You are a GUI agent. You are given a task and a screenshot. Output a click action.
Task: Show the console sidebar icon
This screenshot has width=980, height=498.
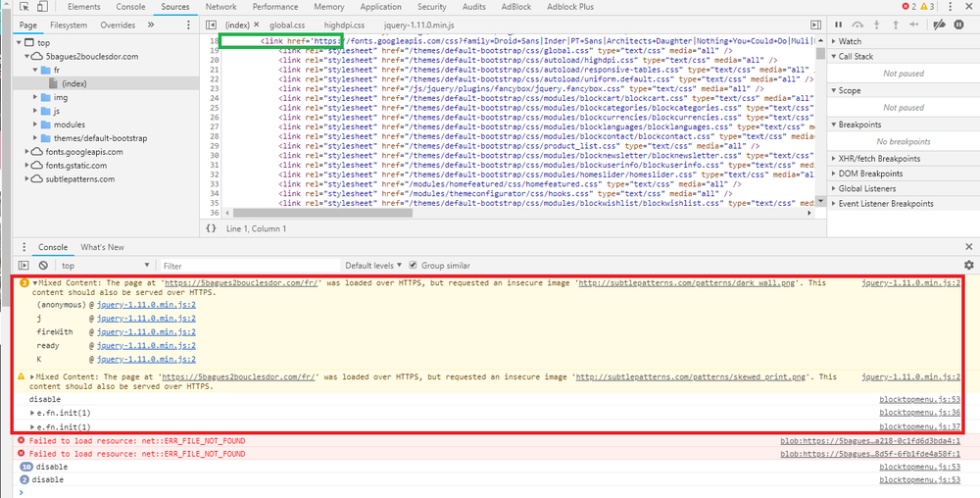pos(24,266)
